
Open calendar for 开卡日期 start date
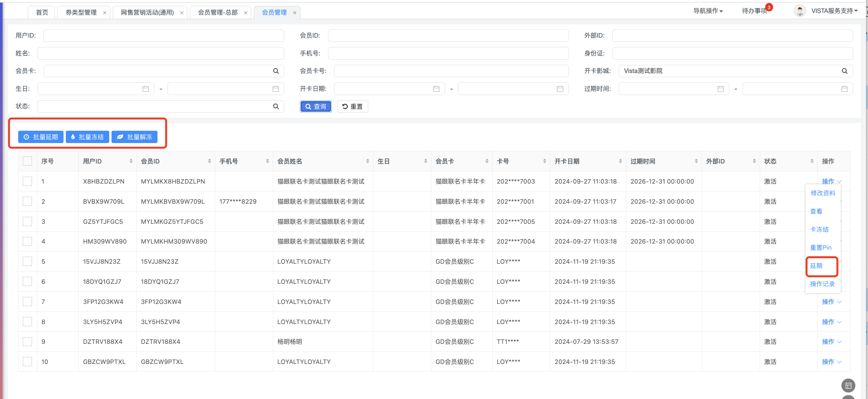tap(436, 89)
